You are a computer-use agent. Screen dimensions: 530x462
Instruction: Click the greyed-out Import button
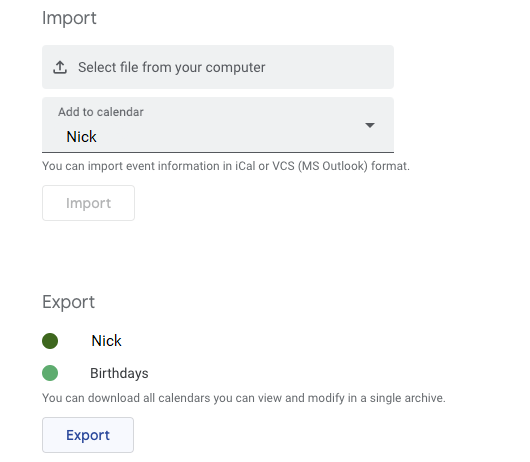pos(88,203)
